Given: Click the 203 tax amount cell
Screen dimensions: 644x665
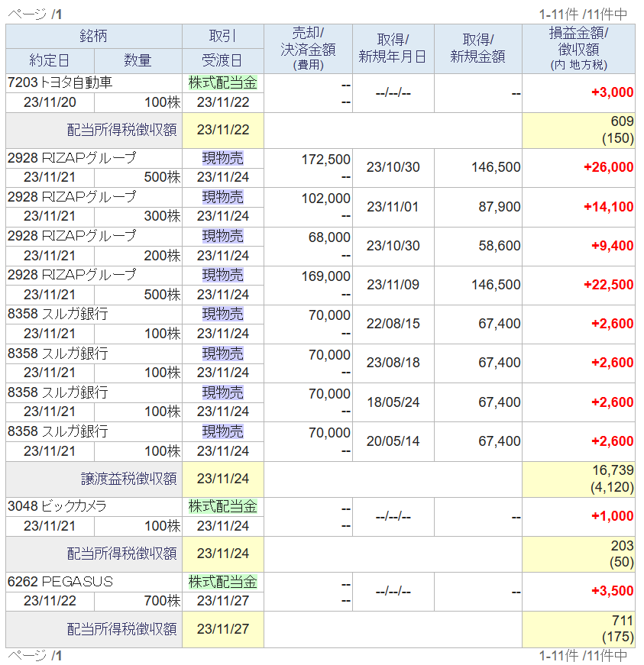Looking at the screenshot, I should pyautogui.click(x=578, y=554).
